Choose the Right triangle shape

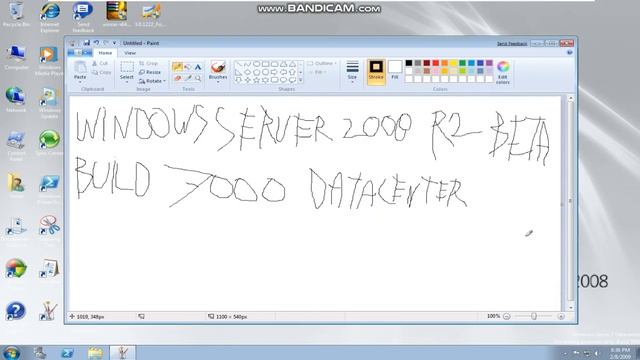tap(239, 72)
